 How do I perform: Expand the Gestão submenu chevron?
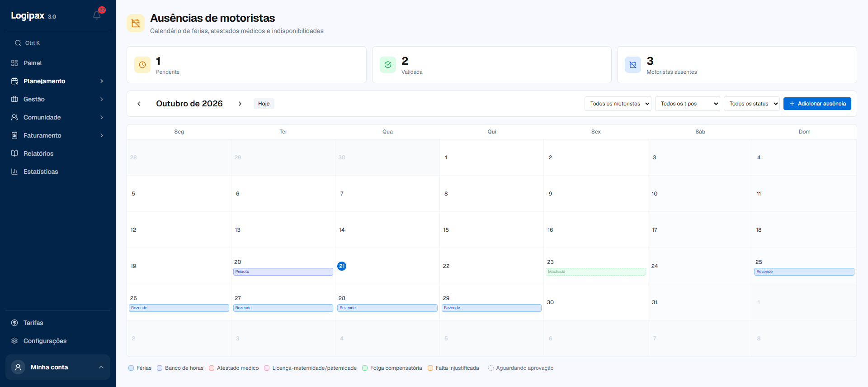102,99
